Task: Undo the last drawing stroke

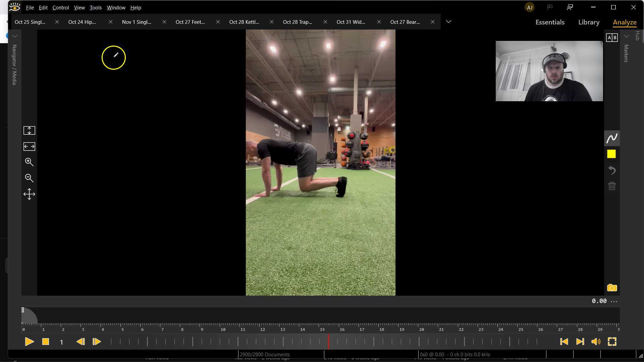Action: 612,170
